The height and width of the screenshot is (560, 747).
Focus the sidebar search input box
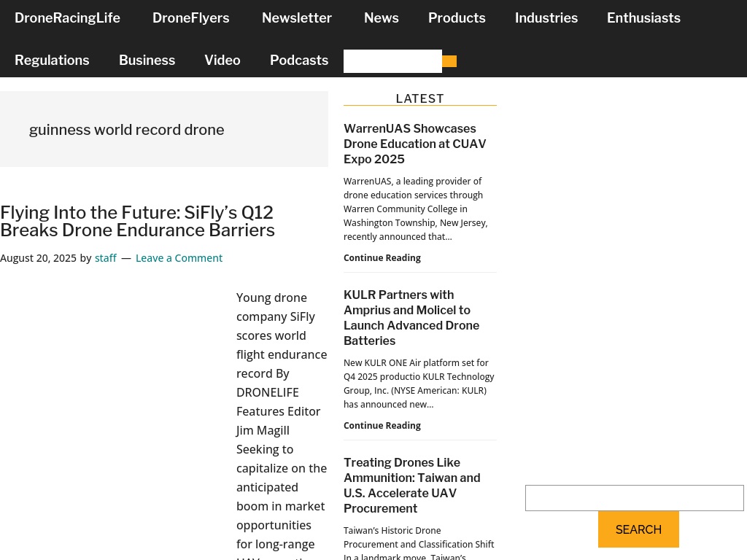pyautogui.click(x=634, y=498)
